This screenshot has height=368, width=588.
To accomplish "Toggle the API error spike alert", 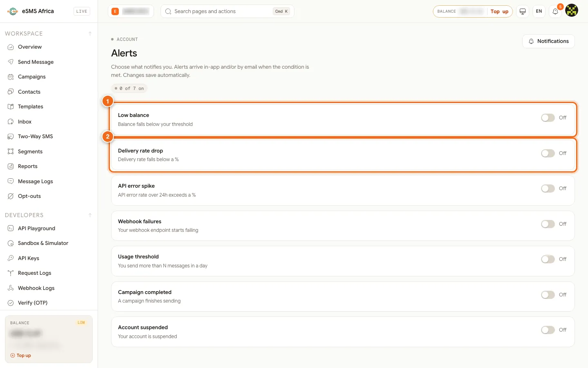I will pyautogui.click(x=548, y=188).
